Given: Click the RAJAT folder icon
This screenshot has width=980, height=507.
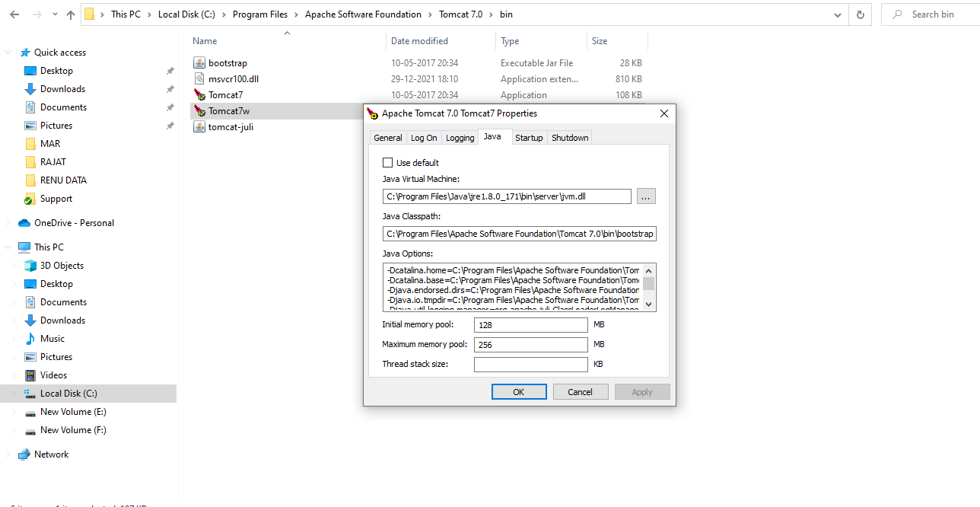Looking at the screenshot, I should (x=30, y=162).
